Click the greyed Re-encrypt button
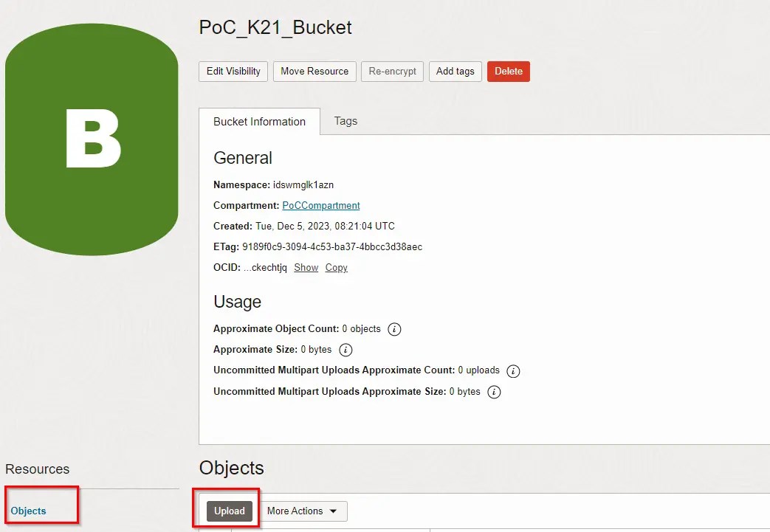This screenshot has width=770, height=532. tap(392, 71)
